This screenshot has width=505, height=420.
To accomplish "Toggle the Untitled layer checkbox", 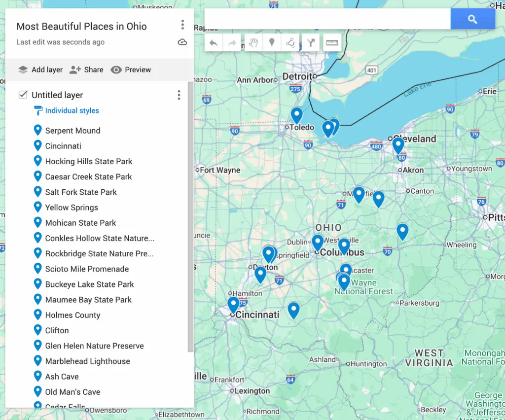I will pyautogui.click(x=23, y=95).
